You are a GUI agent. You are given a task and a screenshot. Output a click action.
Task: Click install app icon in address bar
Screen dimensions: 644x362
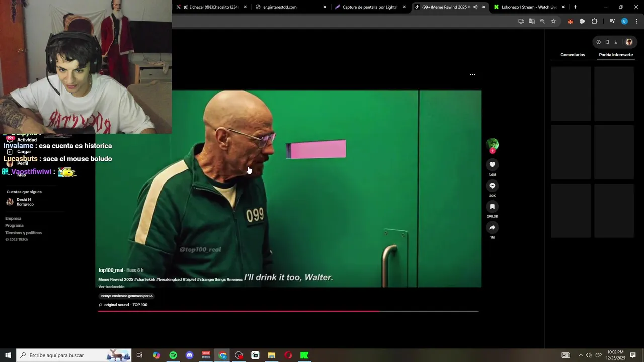521,21
